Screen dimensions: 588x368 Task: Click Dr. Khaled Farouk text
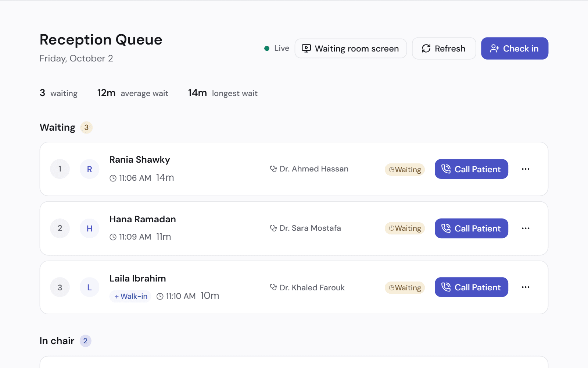(x=312, y=288)
